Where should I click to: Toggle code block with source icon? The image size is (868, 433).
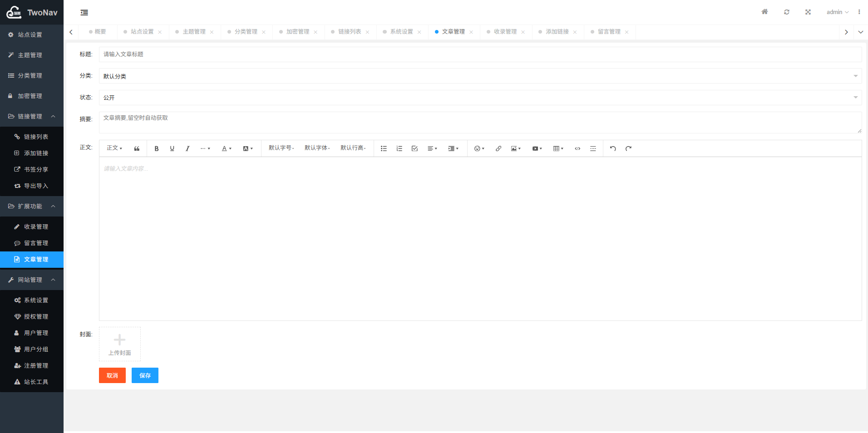click(x=577, y=148)
